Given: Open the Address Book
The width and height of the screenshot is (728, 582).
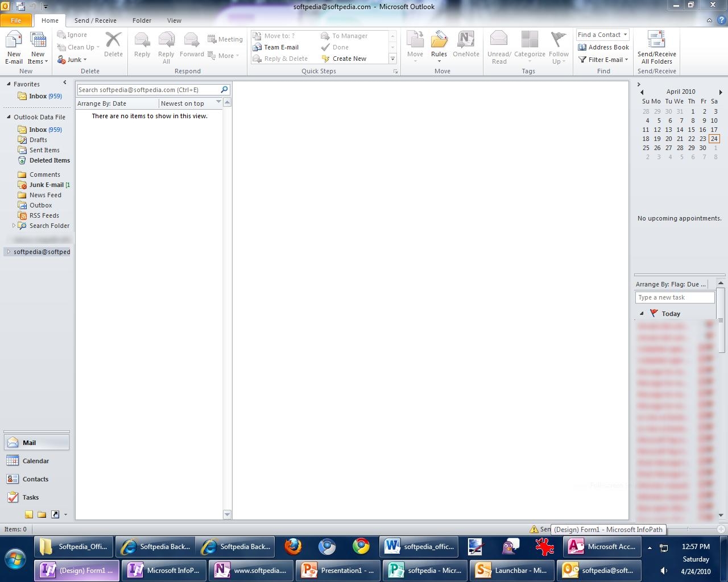Looking at the screenshot, I should point(603,47).
